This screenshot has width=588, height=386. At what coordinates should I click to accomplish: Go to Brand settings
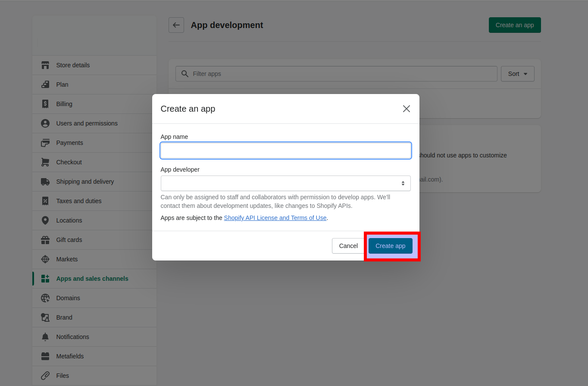pos(94,317)
